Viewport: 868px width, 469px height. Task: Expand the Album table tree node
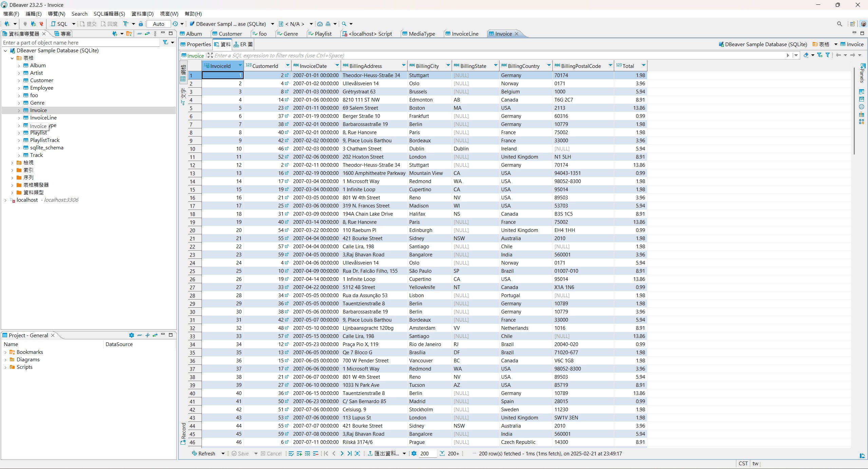[19, 66]
